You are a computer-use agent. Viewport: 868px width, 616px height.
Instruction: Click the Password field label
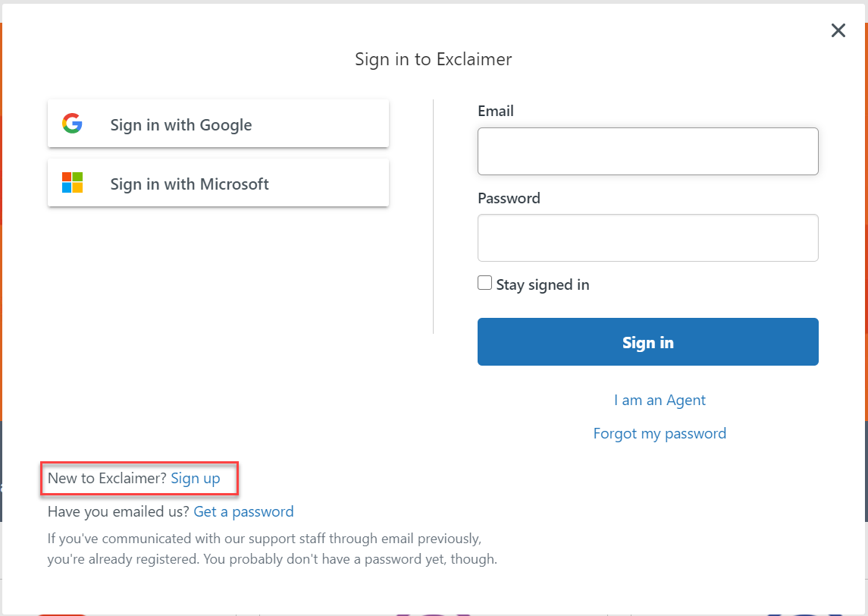509,198
